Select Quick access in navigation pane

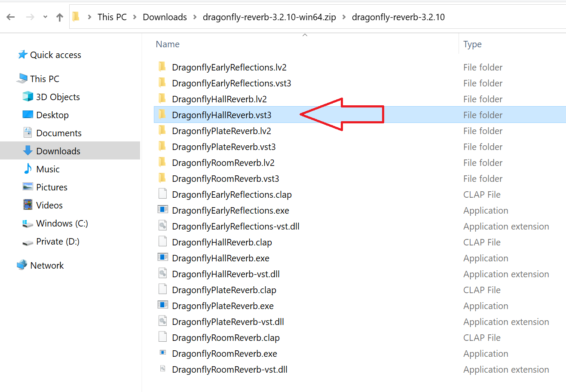55,55
